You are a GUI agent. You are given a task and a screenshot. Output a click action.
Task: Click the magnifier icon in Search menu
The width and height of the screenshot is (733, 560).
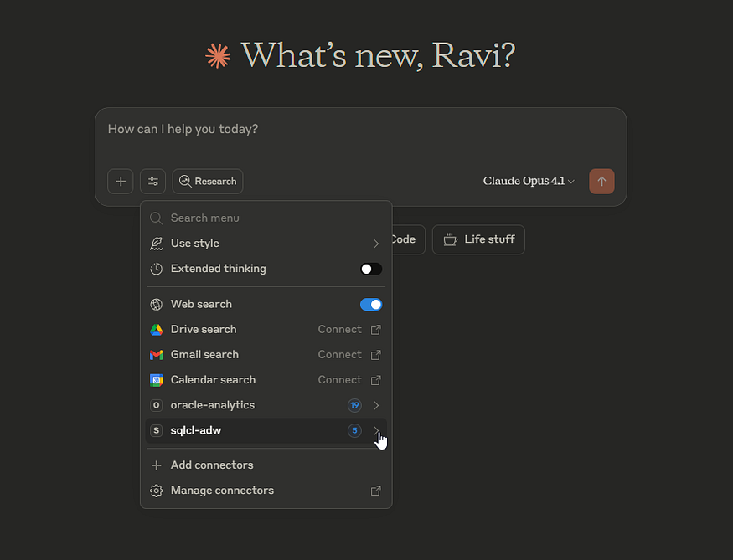tap(156, 218)
